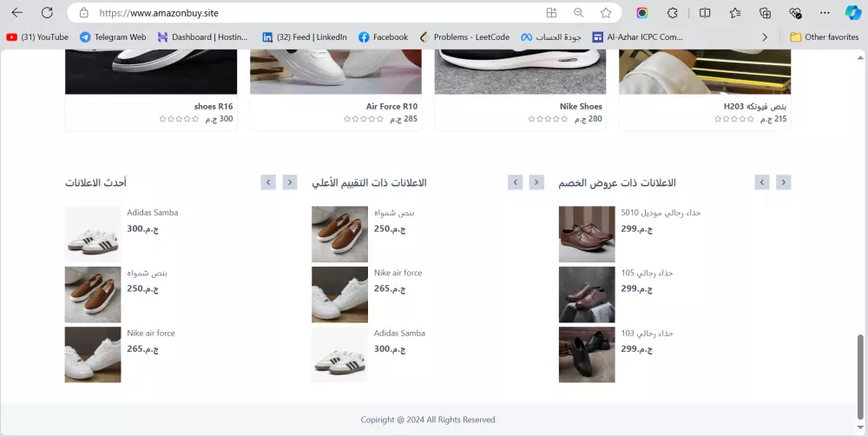The height and width of the screenshot is (437, 868).
Task: Open the LinkedIn Feed bookmark
Action: pos(305,37)
